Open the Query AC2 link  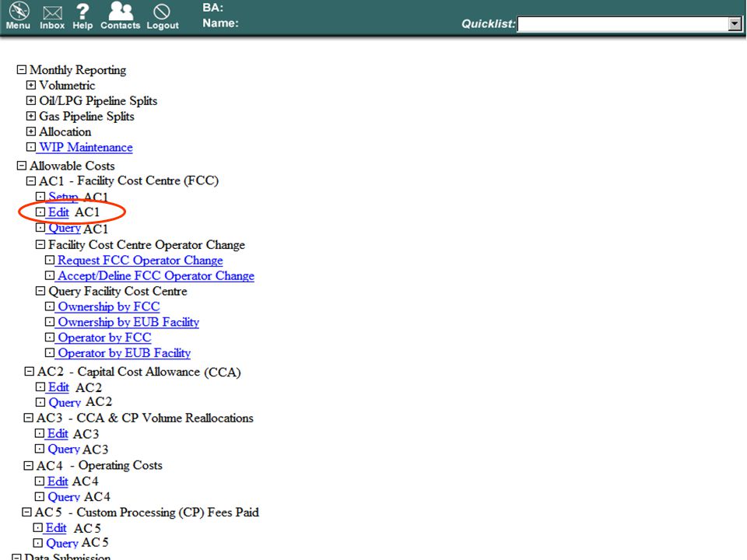point(65,402)
